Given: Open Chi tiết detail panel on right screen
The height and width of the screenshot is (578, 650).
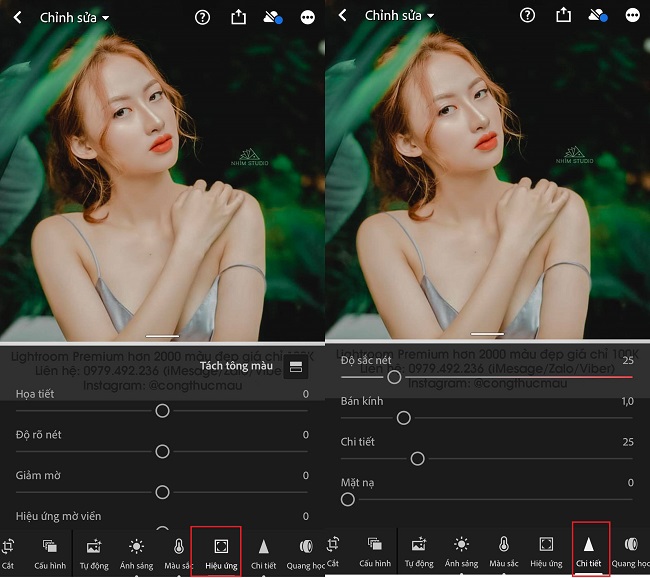Looking at the screenshot, I should click(588, 551).
